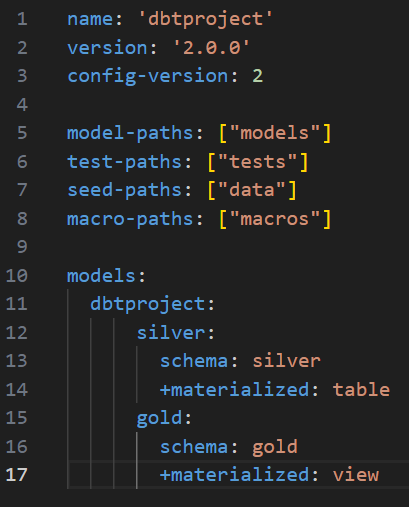The image size is (409, 507).
Task: Click line number 10 in gutter
Action: (x=17, y=276)
